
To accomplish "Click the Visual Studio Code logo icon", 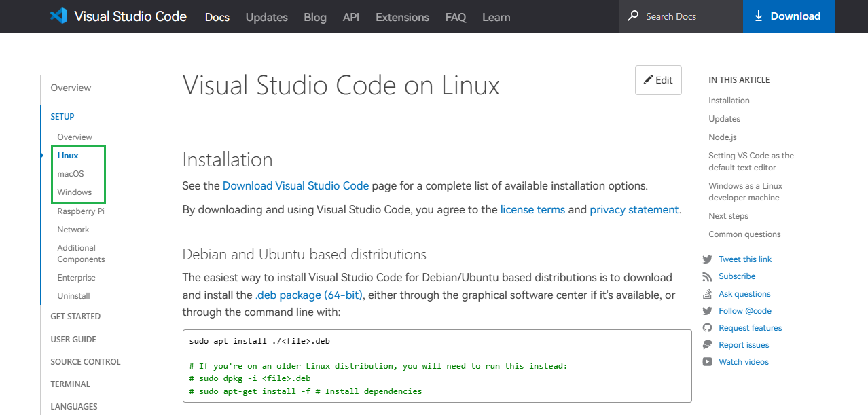I will tap(58, 16).
